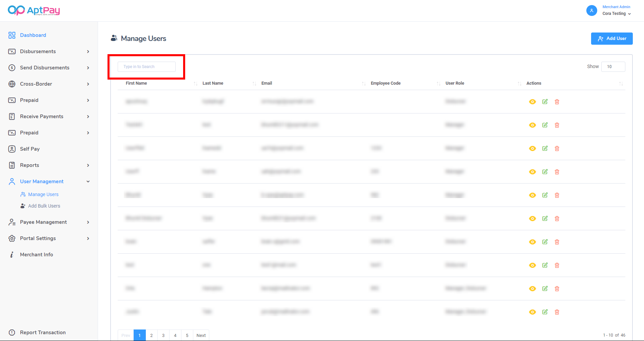Image resolution: width=644 pixels, height=341 pixels.
Task: Click the edit pencil icon in second row
Action: point(545,125)
